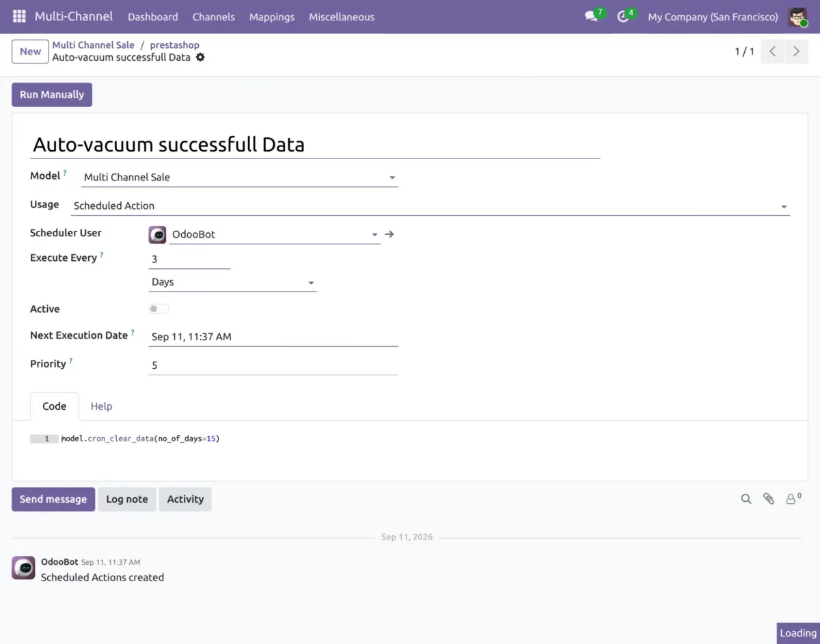The image size is (820, 644).
Task: Switch to the Help tab
Action: point(101,406)
